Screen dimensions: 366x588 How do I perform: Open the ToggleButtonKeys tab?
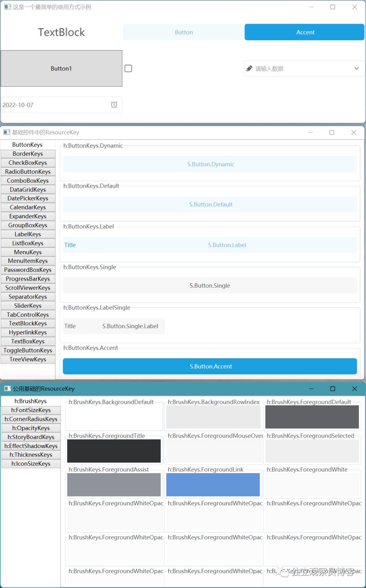coord(28,350)
